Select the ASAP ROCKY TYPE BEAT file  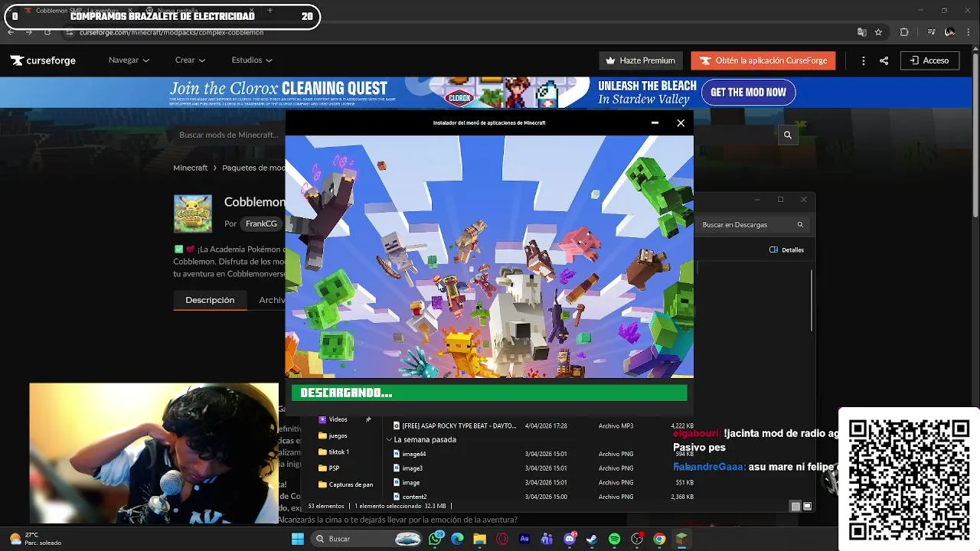(x=459, y=425)
